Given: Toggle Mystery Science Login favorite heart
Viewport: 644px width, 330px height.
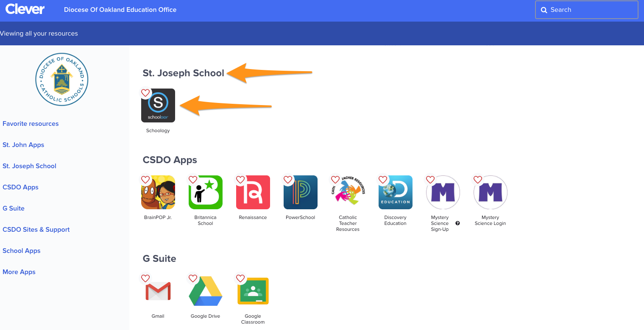Looking at the screenshot, I should click(478, 180).
